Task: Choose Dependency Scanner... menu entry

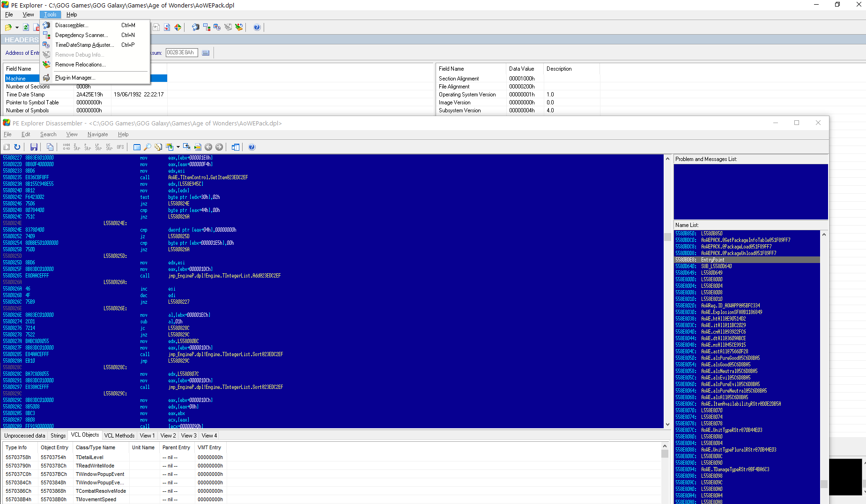Action: coord(96,35)
